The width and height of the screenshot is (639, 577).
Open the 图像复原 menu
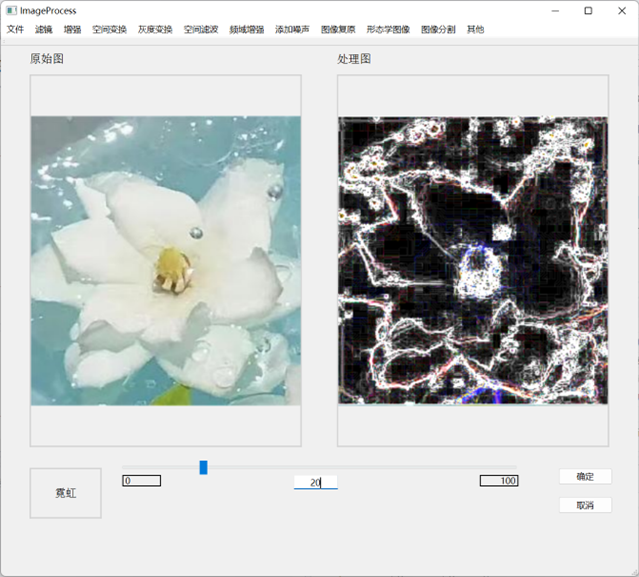pyautogui.click(x=338, y=30)
